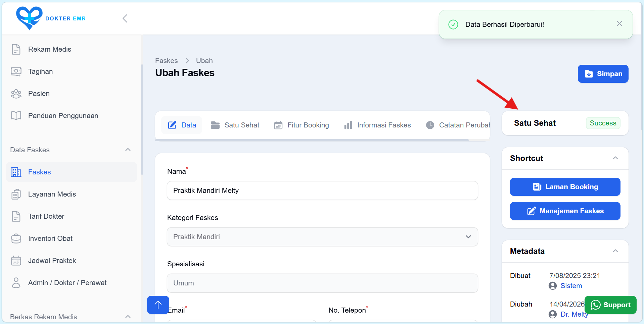Open the Catatan Perubahan tab
This screenshot has width=644, height=324.
pyautogui.click(x=458, y=125)
